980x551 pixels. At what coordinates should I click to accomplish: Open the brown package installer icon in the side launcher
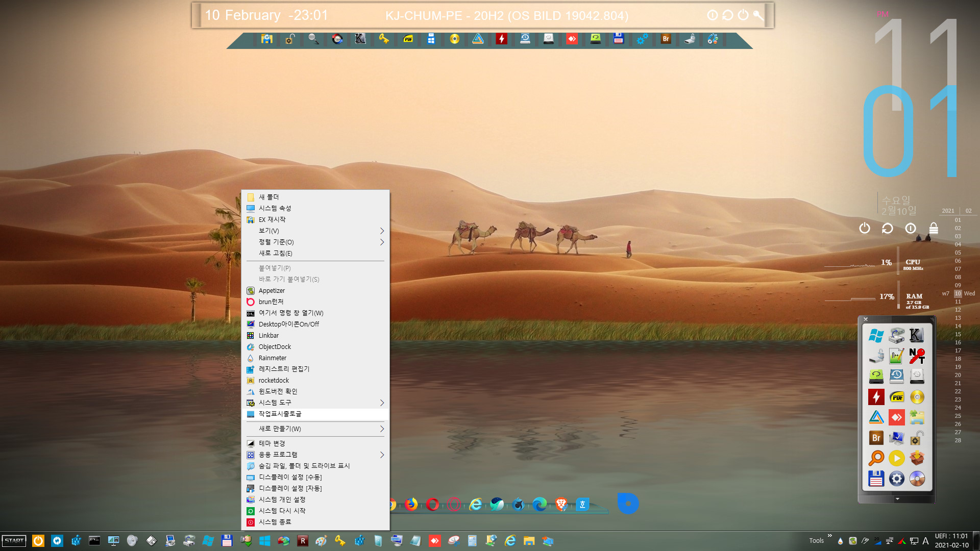(x=917, y=458)
